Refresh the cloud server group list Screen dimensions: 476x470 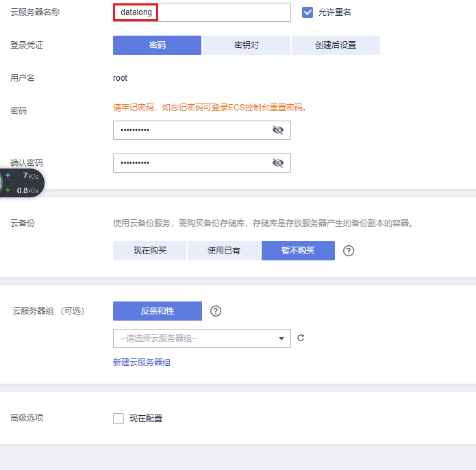click(300, 338)
